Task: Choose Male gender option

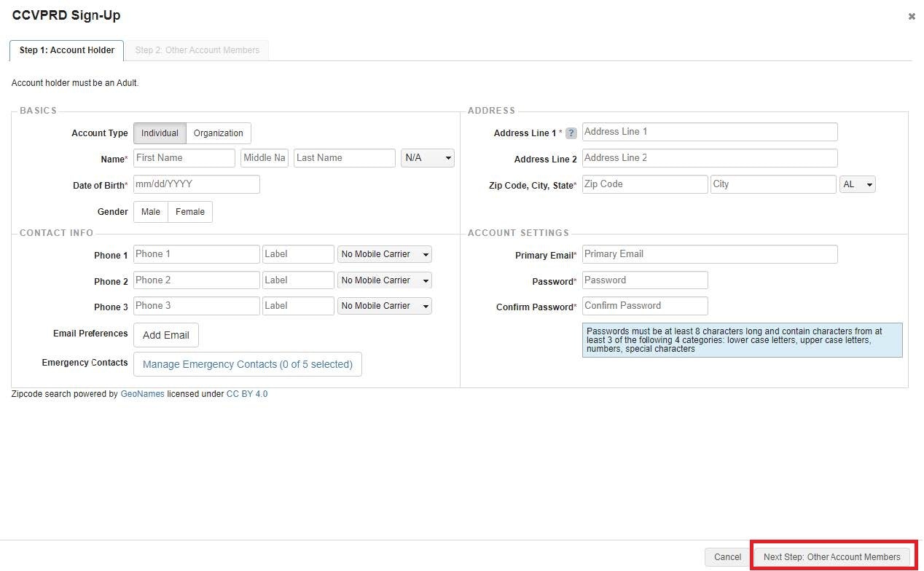Action: coord(151,212)
